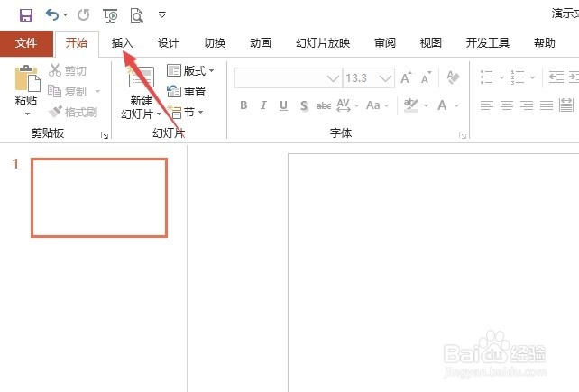Toggle Strikethrough abc formatting
579x392 pixels.
pos(324,106)
